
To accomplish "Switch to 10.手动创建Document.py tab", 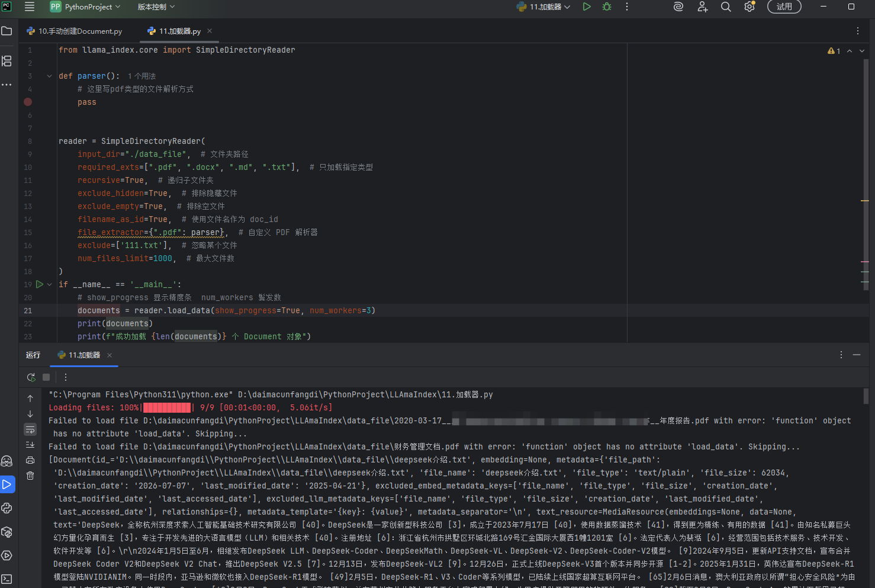I will coord(75,31).
